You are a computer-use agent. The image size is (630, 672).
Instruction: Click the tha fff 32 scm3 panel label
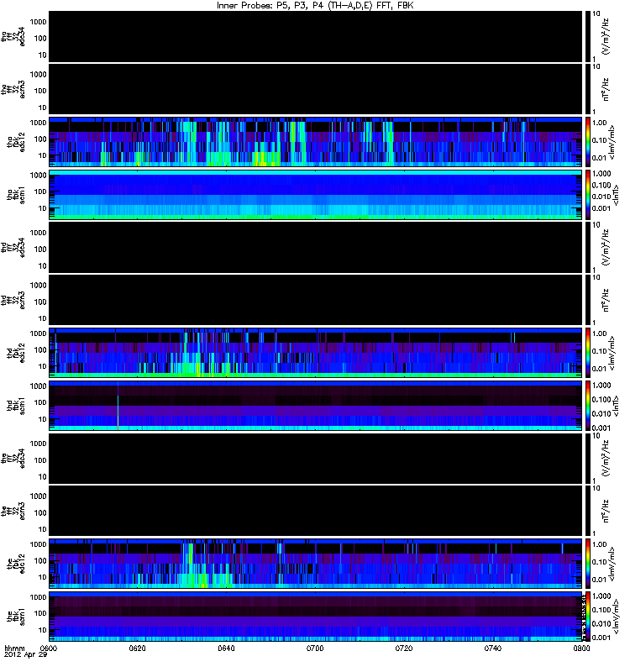click(13, 89)
